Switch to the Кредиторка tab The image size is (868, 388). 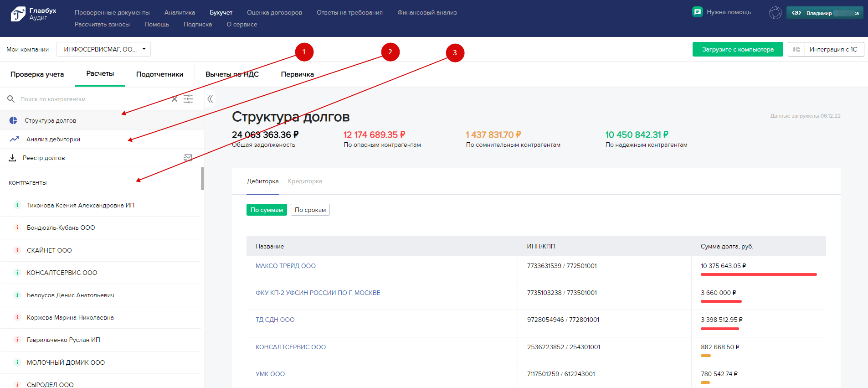click(305, 181)
